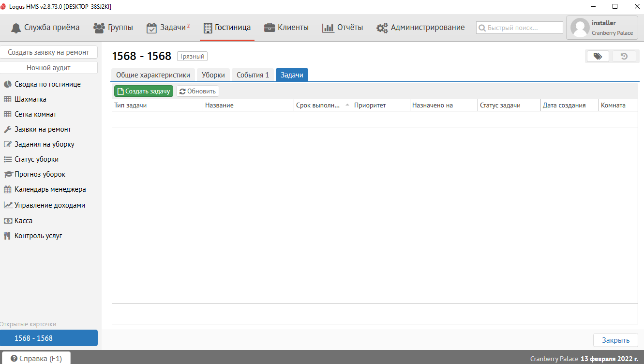644x364 pixels.
Task: Open the Группы menu
Action: pyautogui.click(x=113, y=28)
